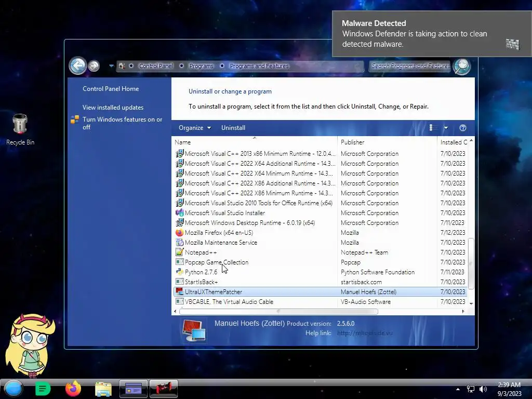Sort list by Publisher column header
Screen dimensions: 532x399
[387, 142]
